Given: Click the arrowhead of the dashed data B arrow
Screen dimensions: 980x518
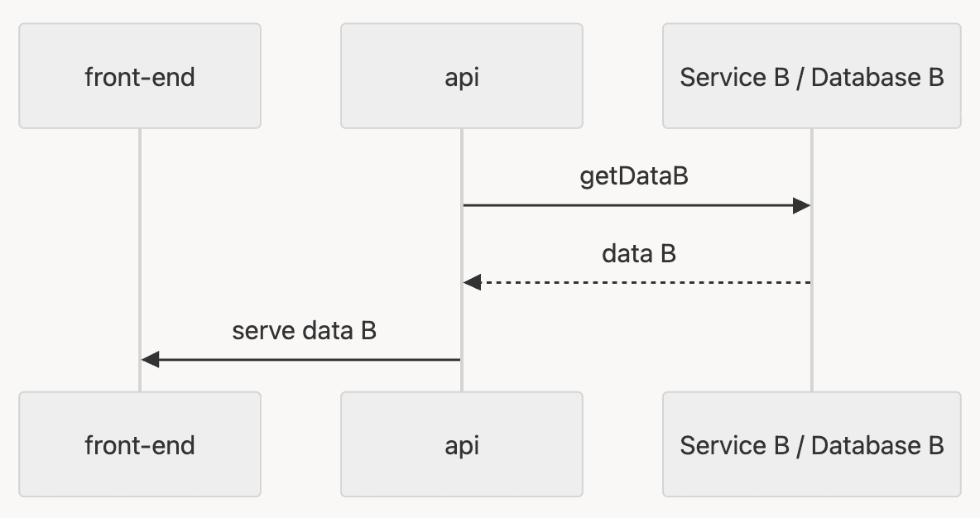Looking at the screenshot, I should [x=472, y=282].
